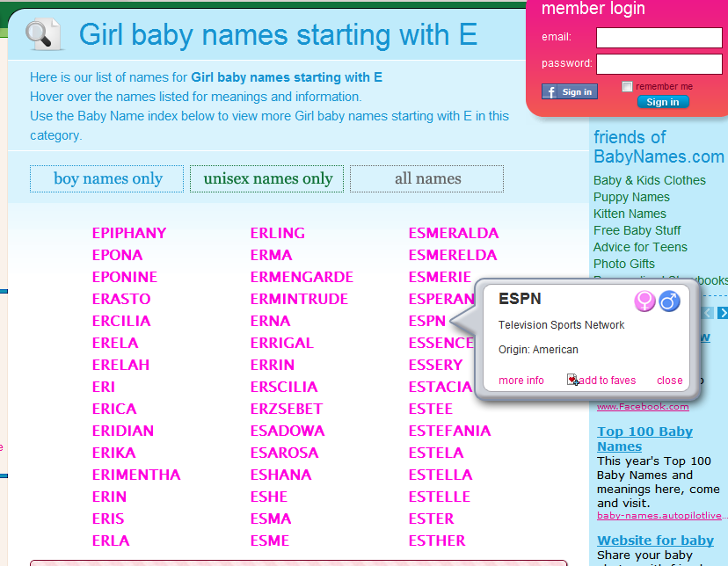
Task: Click the name ESMERIE
Action: [440, 277]
